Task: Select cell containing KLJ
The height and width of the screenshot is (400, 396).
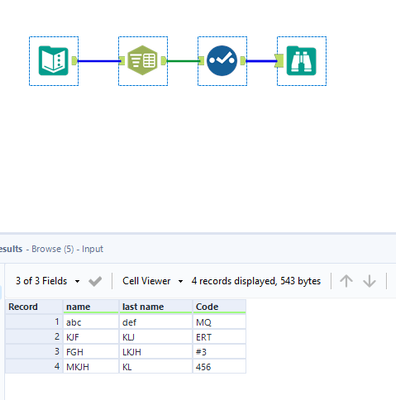Action: [156, 337]
